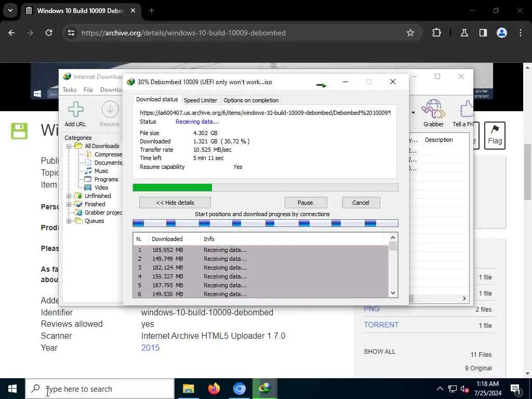This screenshot has width=532, height=399.
Task: Expand the Finished category node
Action: click(x=69, y=204)
